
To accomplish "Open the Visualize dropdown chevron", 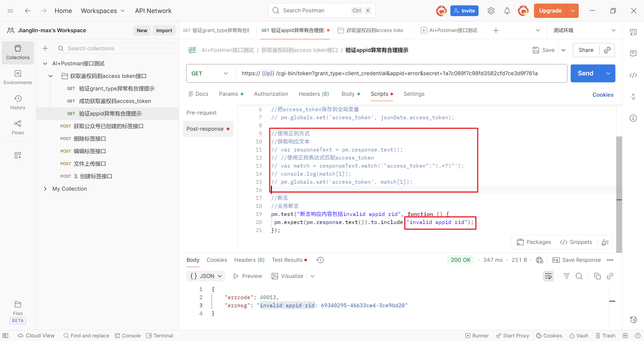I will coord(313,276).
